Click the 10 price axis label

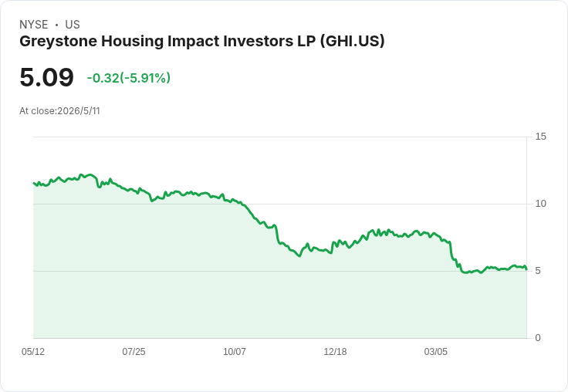pos(540,204)
